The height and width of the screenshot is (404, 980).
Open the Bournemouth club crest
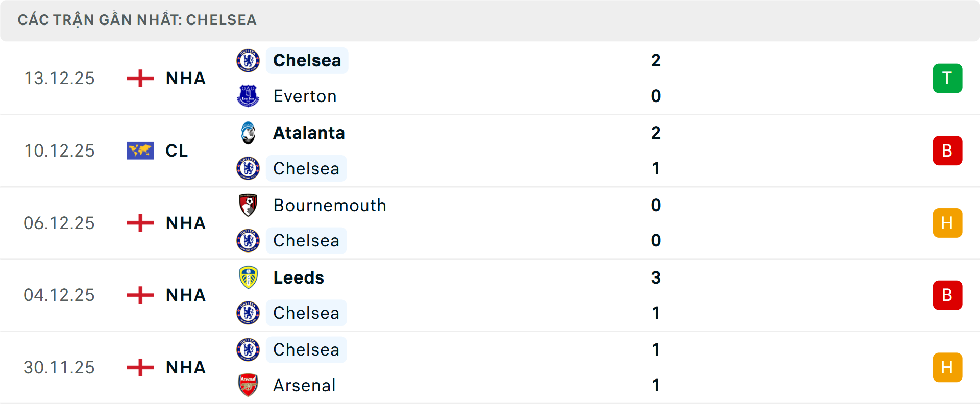249,205
